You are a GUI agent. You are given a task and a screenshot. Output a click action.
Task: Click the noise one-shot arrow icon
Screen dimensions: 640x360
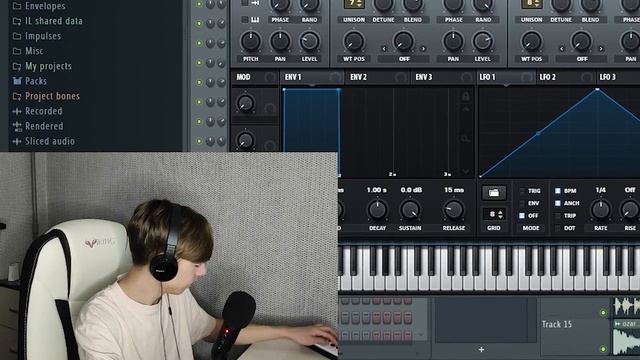point(256,3)
